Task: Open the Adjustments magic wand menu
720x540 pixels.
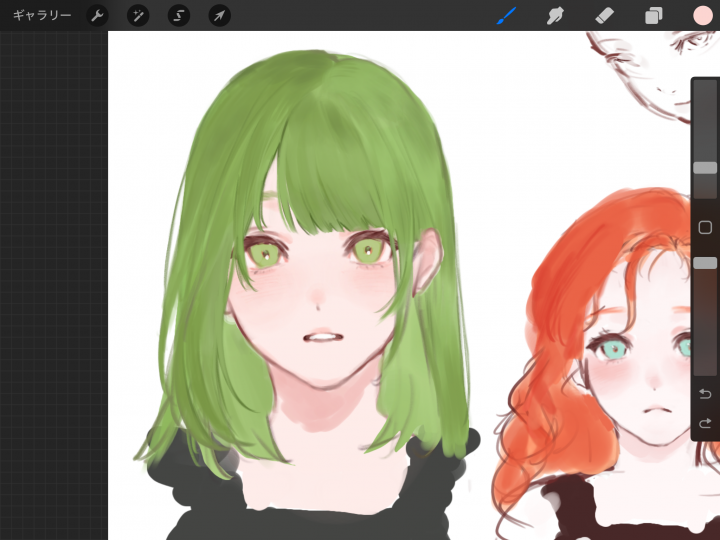Action: point(138,16)
